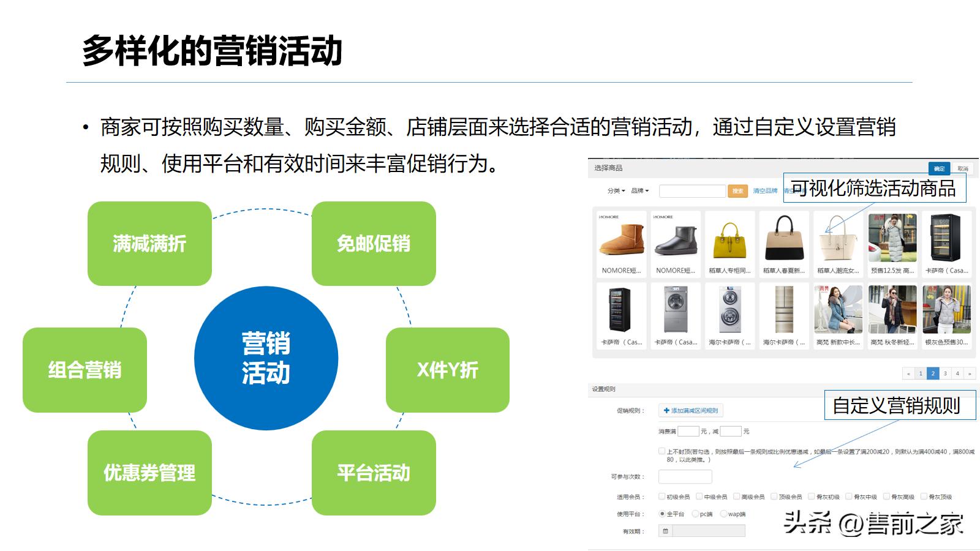Click the plus icon to add 满减区间规则
Viewport: 980px width, 551px height.
tap(666, 410)
